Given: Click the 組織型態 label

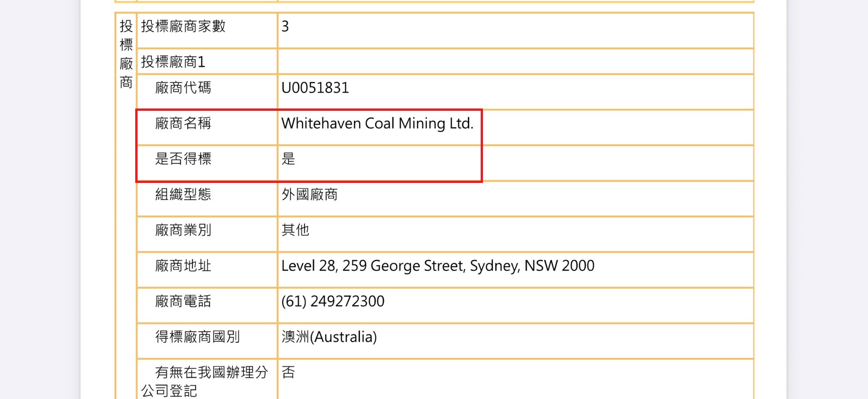Looking at the screenshot, I should pos(183,194).
